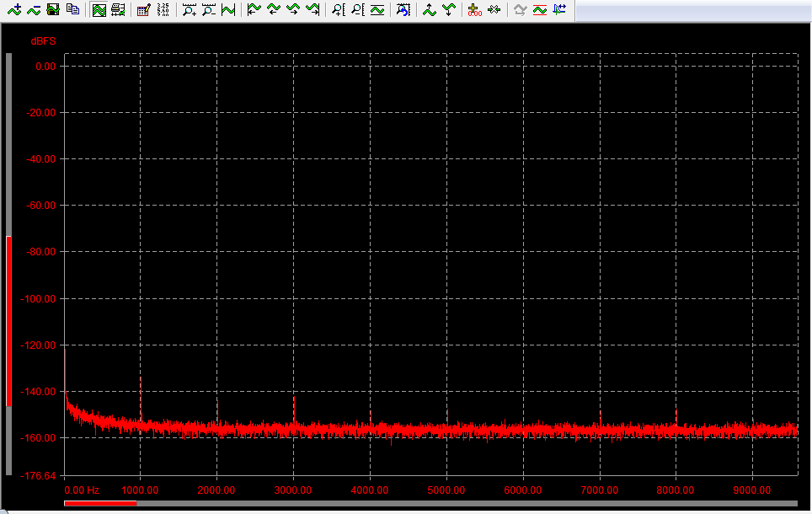Click the converging arrows marker icon
812x514 pixels.
pyautogui.click(x=494, y=9)
